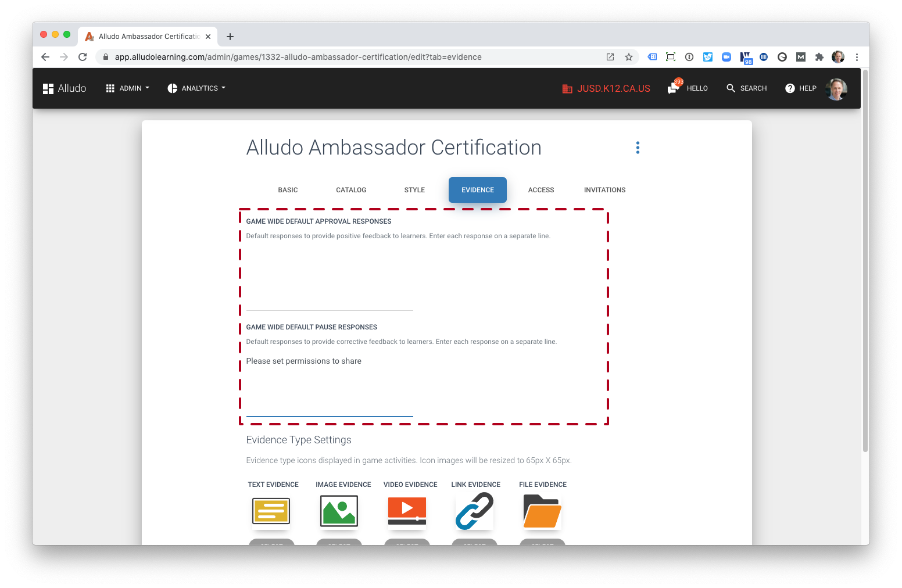Click the File Evidence folder icon
Viewport: 902px width, 588px height.
[x=542, y=511]
